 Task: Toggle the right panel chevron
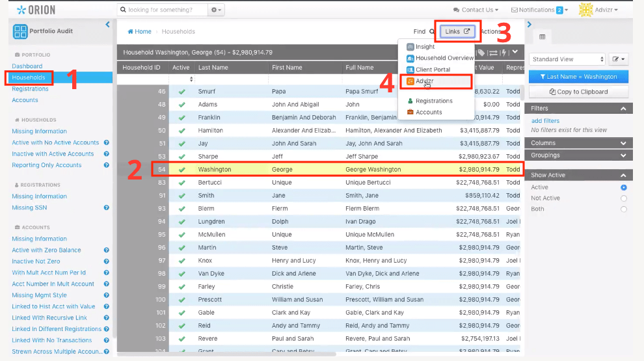click(x=530, y=25)
